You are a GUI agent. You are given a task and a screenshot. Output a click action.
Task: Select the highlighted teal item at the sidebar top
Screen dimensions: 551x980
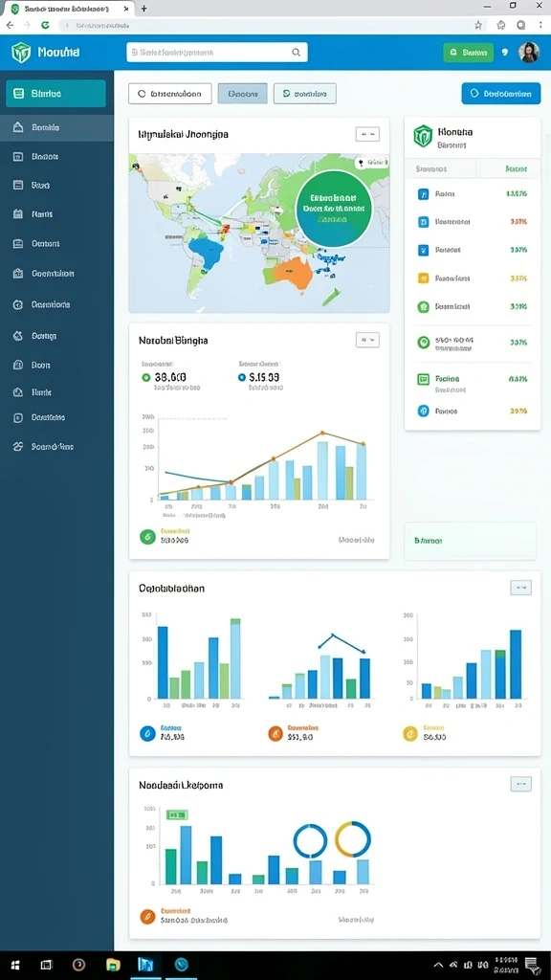[55, 94]
